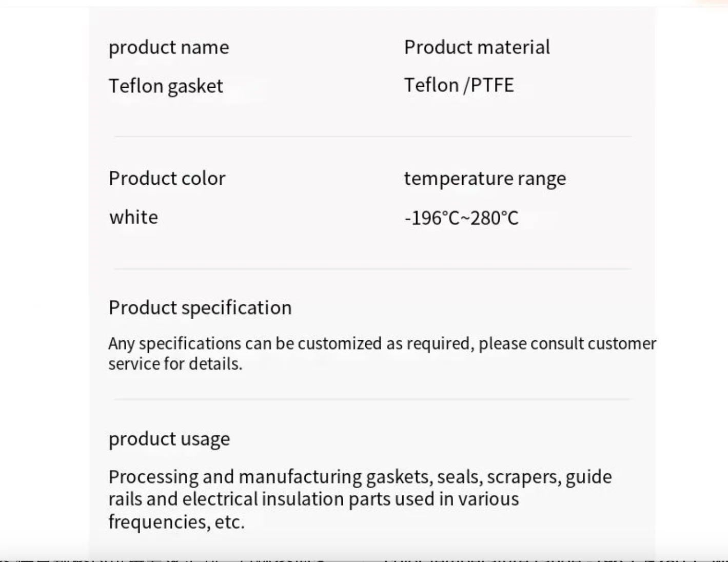Click the "Product material" heading

[477, 47]
